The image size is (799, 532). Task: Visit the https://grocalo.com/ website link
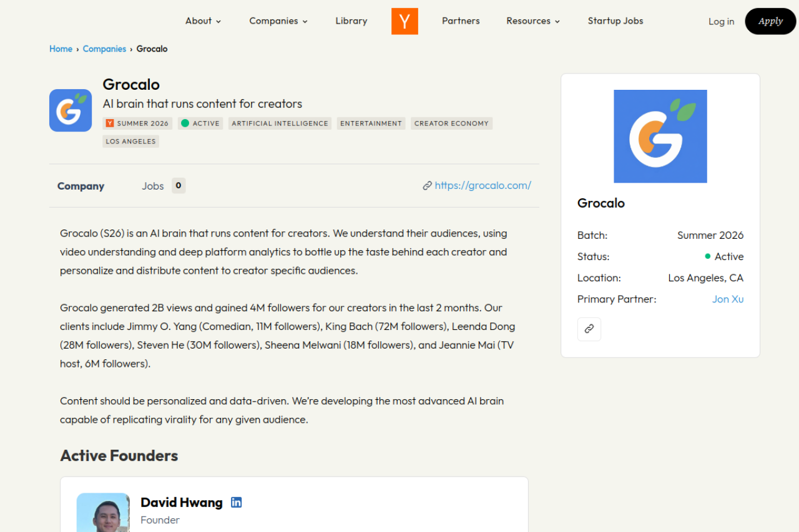[483, 185]
